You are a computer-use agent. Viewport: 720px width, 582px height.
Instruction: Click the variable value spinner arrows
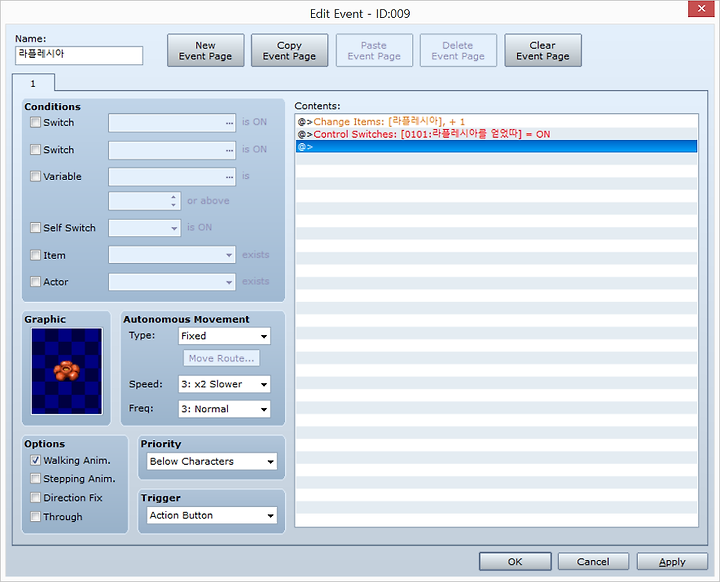click(x=173, y=201)
